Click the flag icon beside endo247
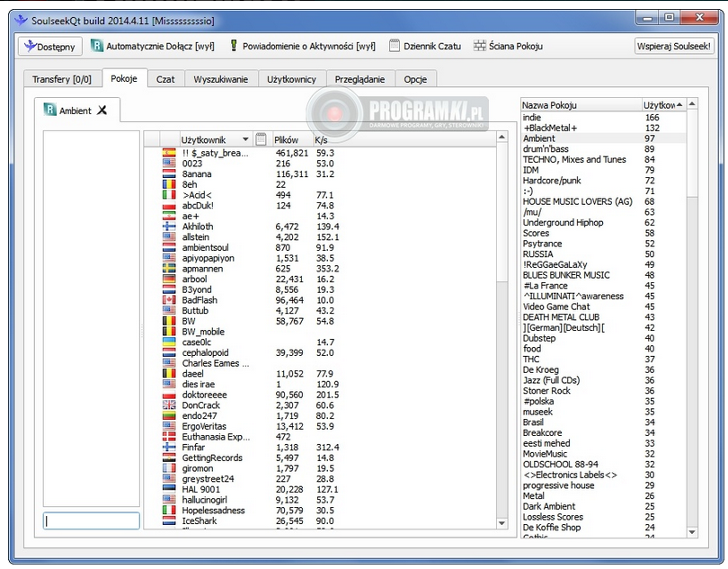 tap(169, 415)
